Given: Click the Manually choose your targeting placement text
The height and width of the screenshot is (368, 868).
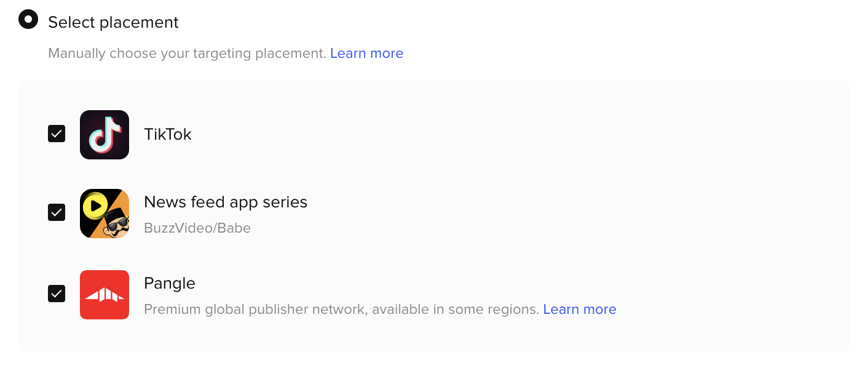Looking at the screenshot, I should [x=187, y=54].
